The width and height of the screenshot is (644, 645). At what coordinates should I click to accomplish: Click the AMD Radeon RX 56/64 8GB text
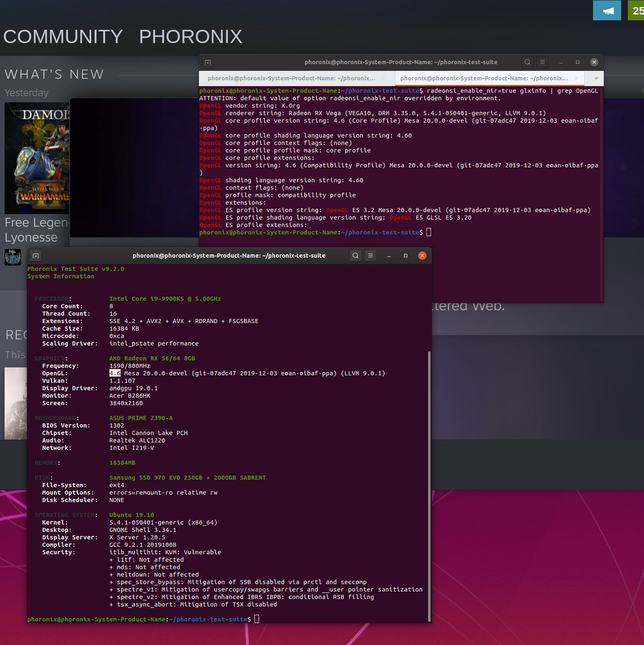[x=152, y=359]
